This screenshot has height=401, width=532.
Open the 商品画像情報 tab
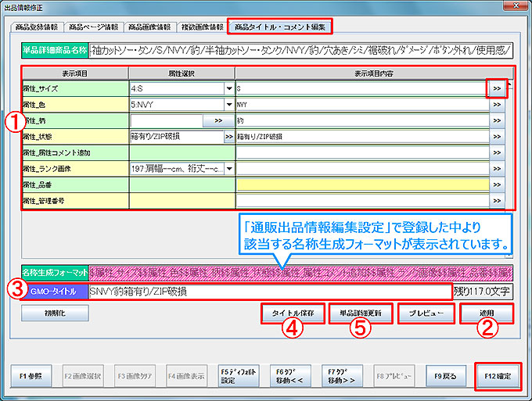pyautogui.click(x=149, y=27)
